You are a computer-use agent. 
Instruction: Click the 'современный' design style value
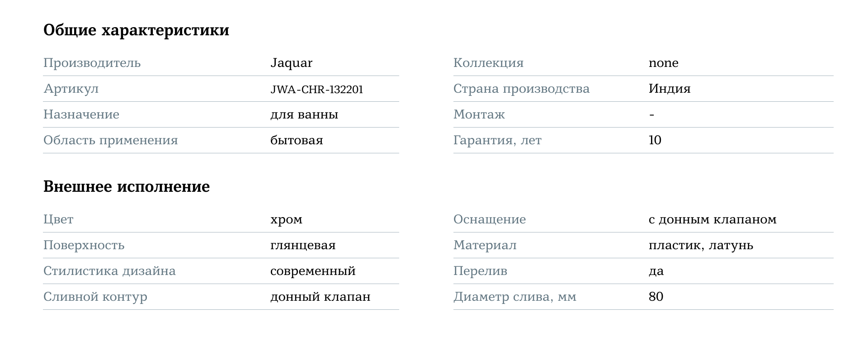pyautogui.click(x=313, y=271)
